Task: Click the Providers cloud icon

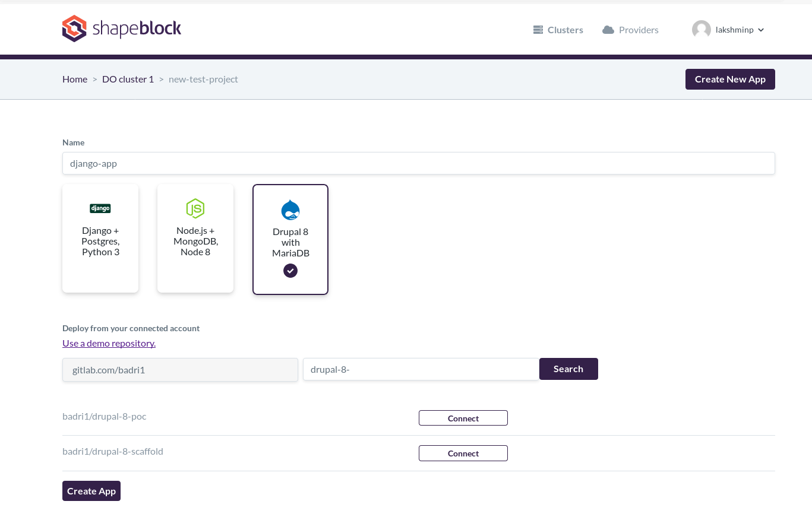Action: (608, 30)
